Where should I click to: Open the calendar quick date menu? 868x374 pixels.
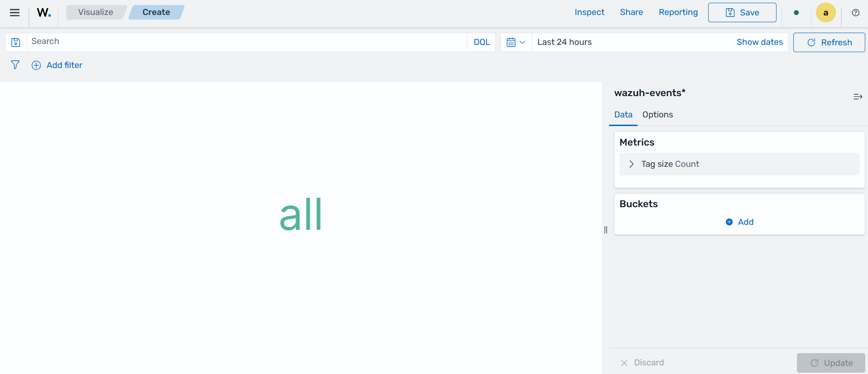point(516,42)
